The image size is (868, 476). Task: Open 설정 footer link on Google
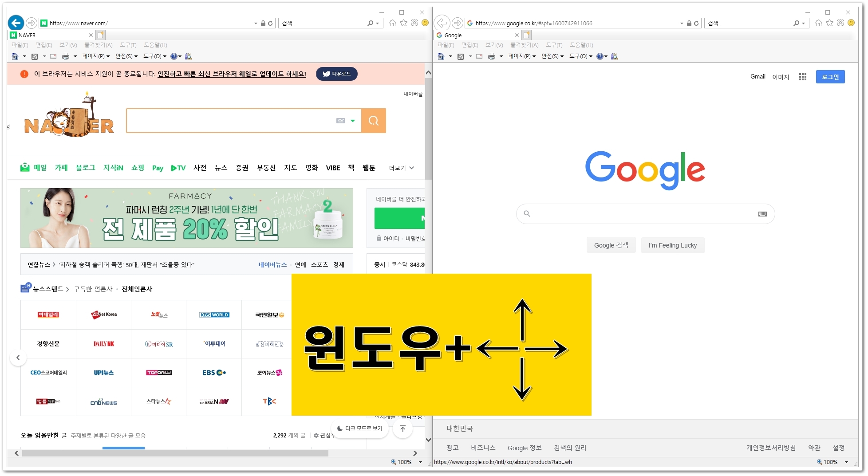tap(839, 448)
